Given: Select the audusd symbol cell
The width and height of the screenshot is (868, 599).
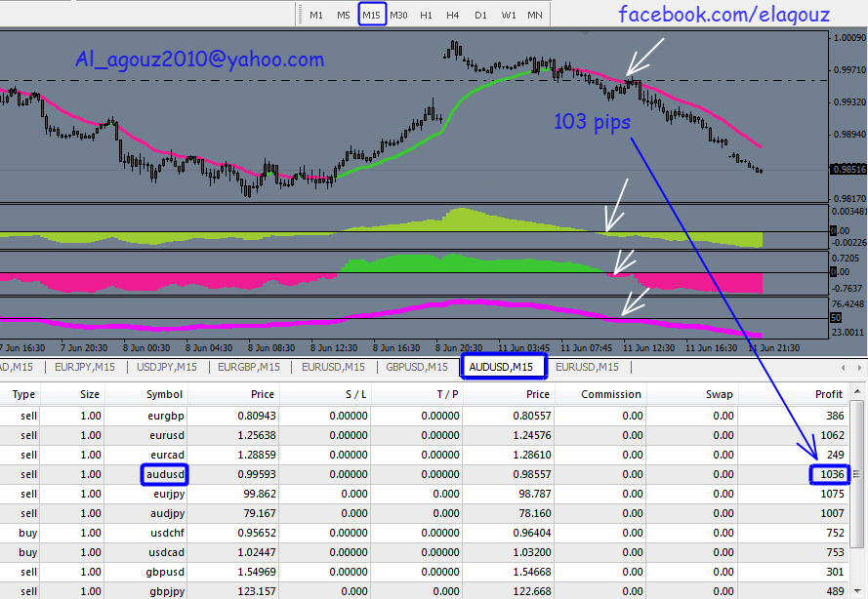Looking at the screenshot, I should click(164, 474).
